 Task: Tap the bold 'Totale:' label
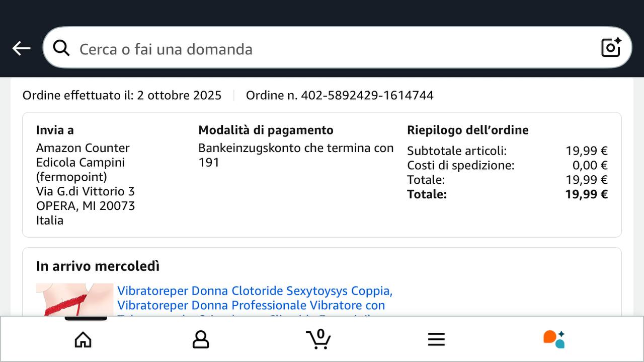click(427, 194)
